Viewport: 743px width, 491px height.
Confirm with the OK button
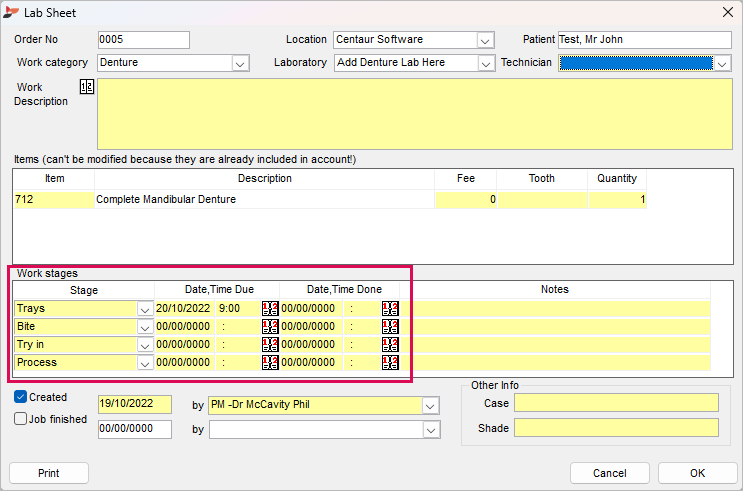pos(698,473)
